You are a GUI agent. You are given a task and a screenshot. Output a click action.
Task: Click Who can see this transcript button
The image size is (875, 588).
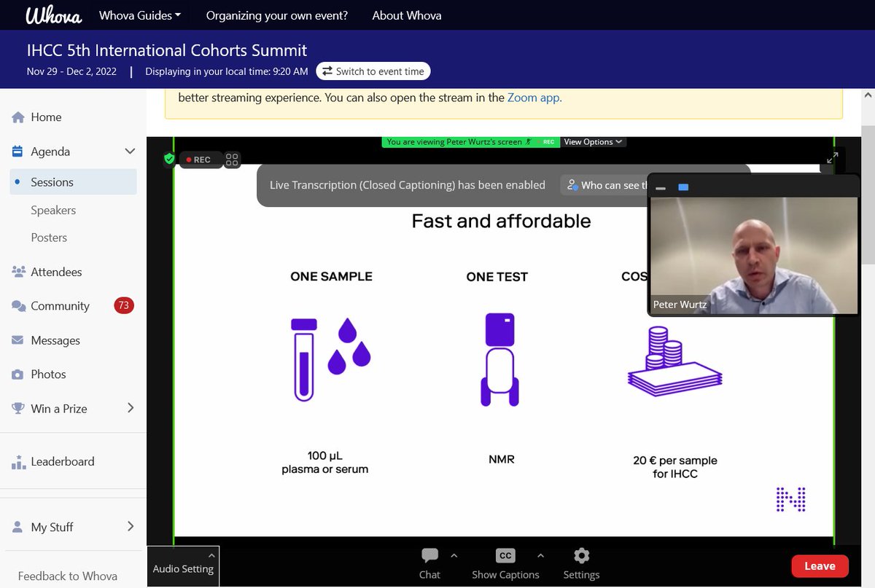605,185
